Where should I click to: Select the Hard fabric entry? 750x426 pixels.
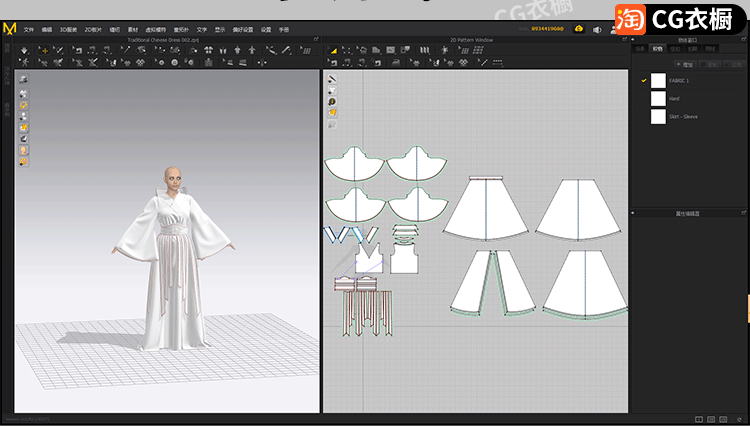676,98
